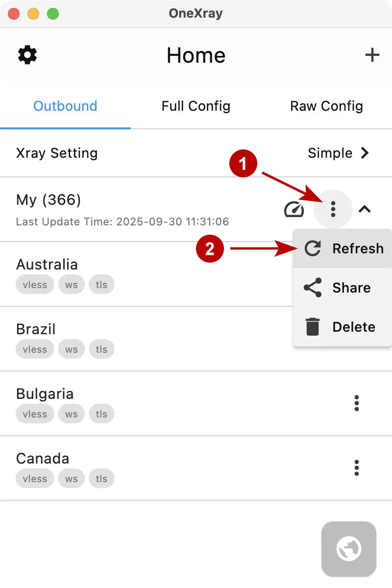392x588 pixels.
Task: Run the speed test gauge icon
Action: click(294, 210)
